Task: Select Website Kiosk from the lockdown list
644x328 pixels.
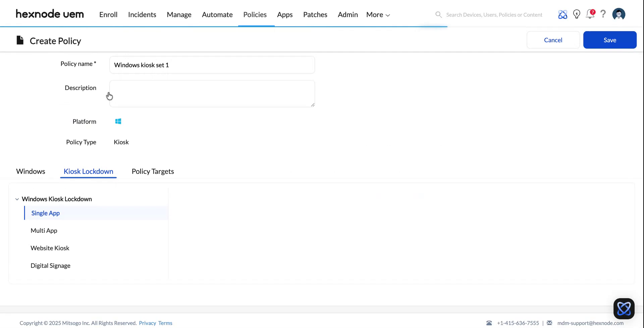Action: tap(50, 248)
